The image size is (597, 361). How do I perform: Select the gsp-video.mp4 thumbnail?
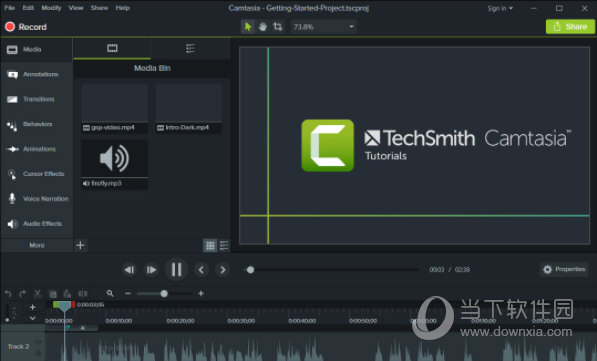[114, 108]
